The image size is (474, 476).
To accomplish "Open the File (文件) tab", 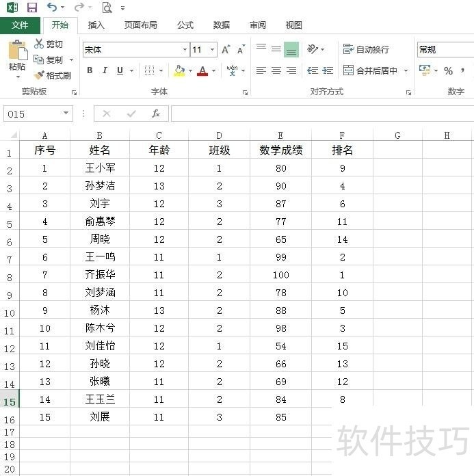I will 20,25.
